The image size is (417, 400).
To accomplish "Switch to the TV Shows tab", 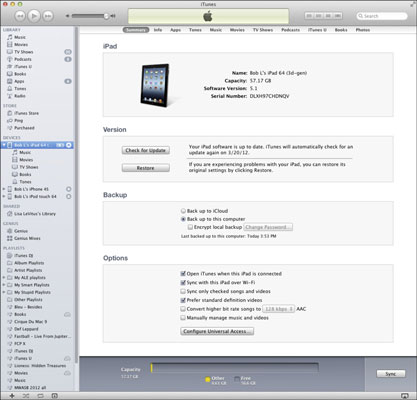I will [263, 30].
